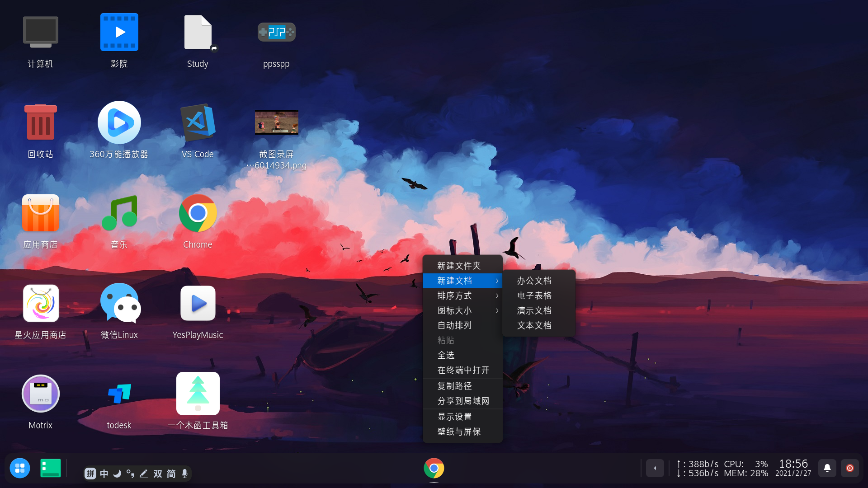Open YesPlayMusic from the desktop
Screen dimensions: 868x488
click(198, 304)
